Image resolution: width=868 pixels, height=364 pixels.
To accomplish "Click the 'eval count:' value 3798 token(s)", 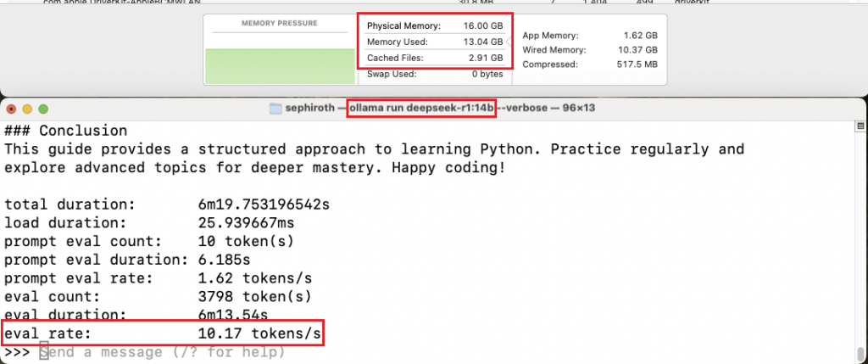I will click(254, 296).
